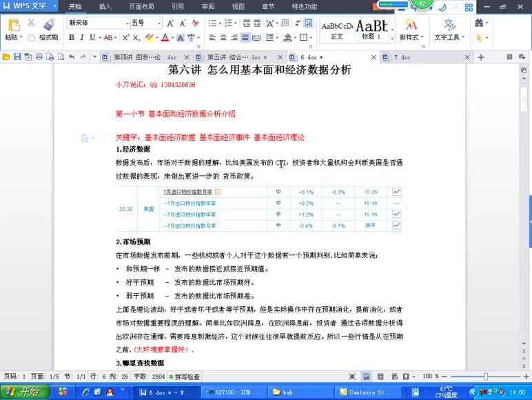Apply justified alignment

(245, 37)
